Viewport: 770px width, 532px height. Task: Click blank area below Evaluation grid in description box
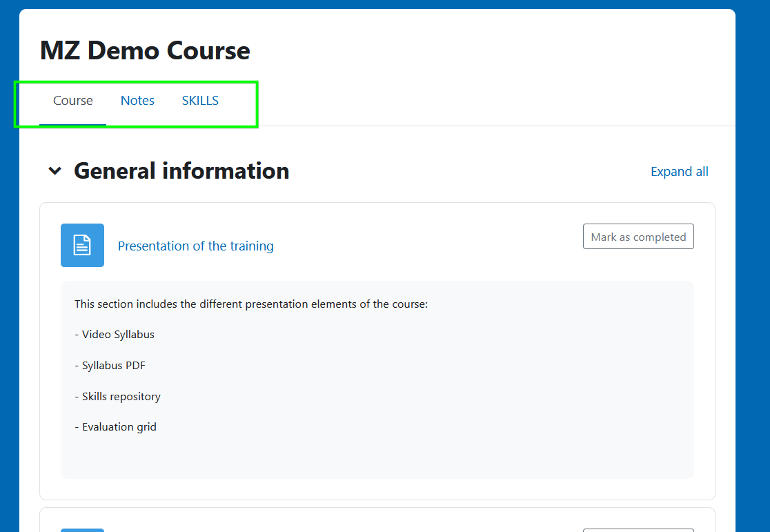377,457
